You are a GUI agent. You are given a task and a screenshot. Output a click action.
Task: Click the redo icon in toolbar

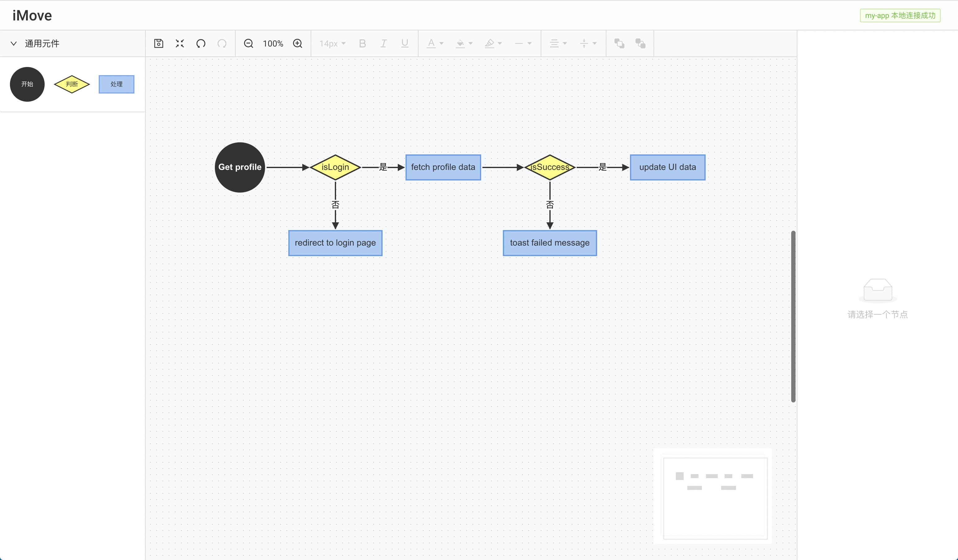click(223, 43)
